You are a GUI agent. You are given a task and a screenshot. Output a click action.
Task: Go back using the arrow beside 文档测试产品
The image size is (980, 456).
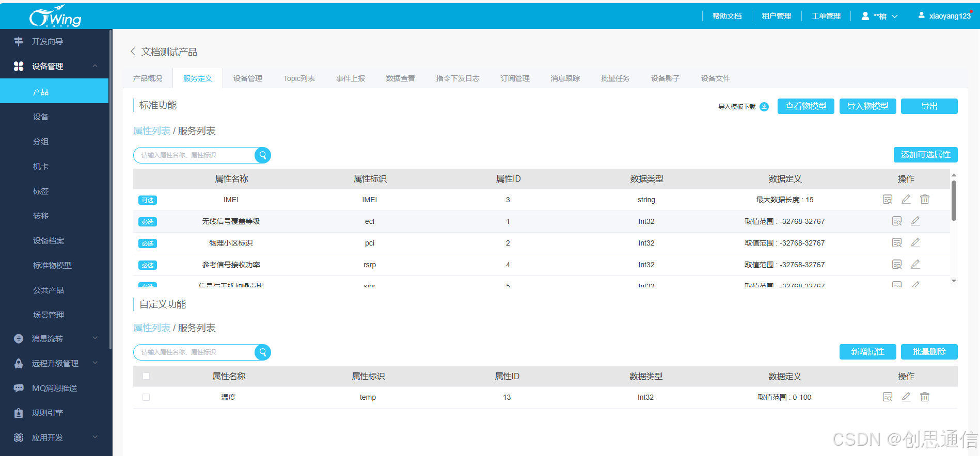[x=133, y=52]
